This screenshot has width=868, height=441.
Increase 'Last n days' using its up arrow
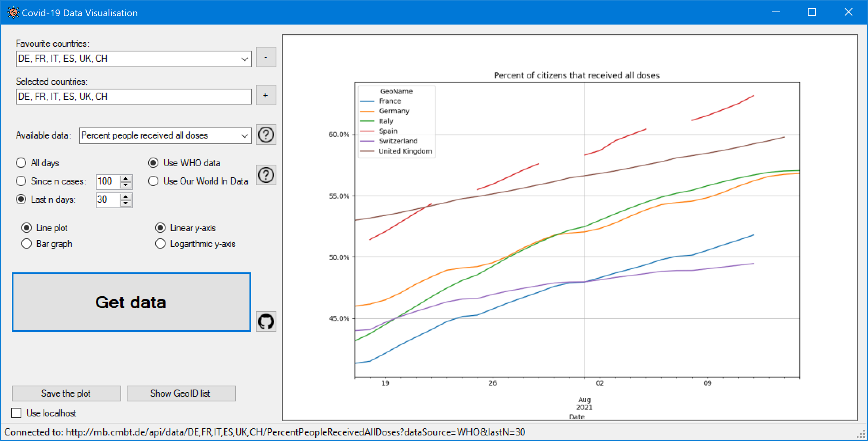(125, 197)
